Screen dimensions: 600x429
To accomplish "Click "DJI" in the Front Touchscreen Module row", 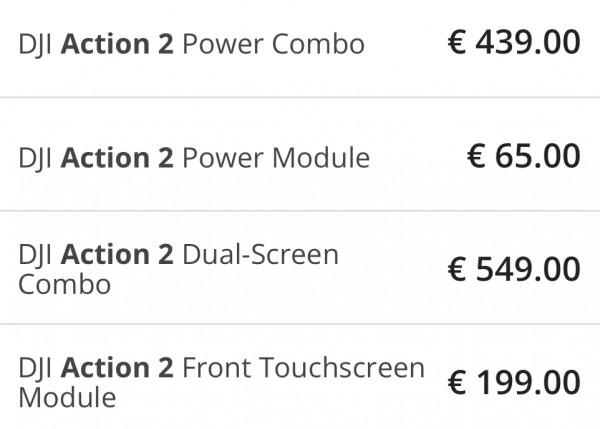I will coord(36,369).
